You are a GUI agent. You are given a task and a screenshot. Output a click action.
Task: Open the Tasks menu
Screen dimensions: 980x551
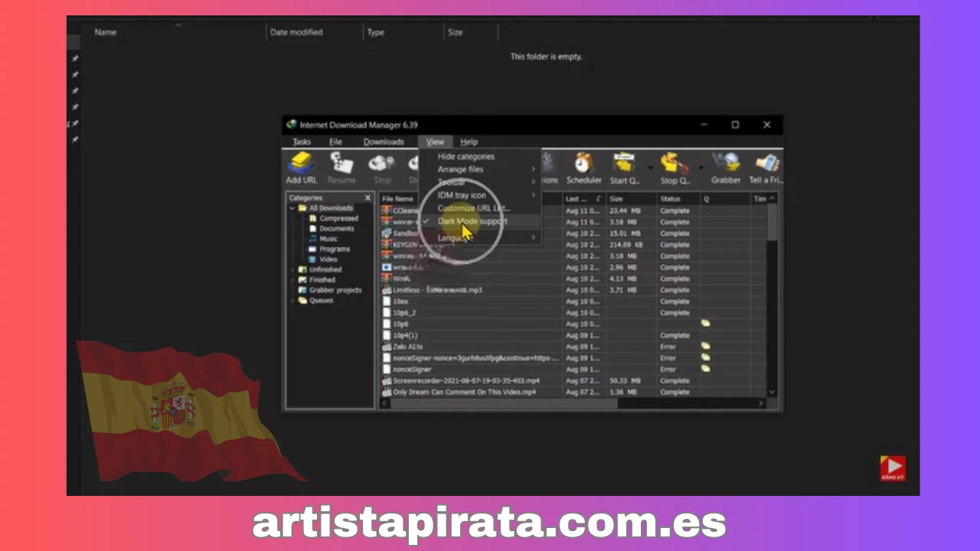tap(302, 142)
